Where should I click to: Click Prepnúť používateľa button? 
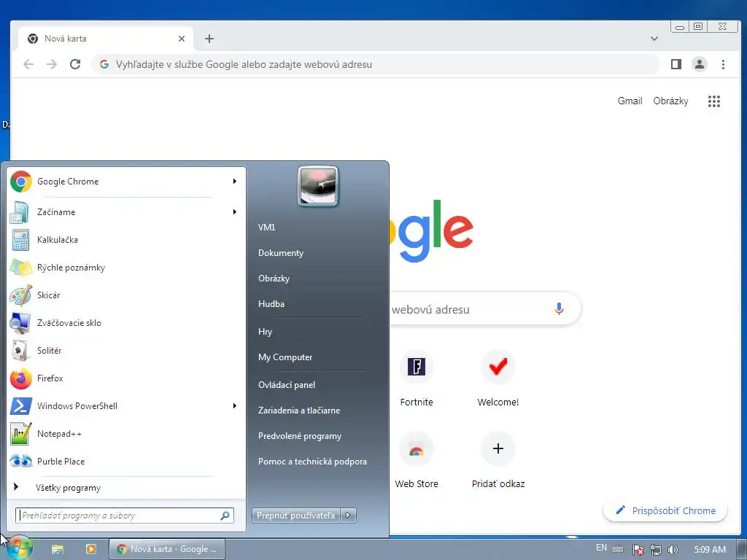[x=296, y=516]
